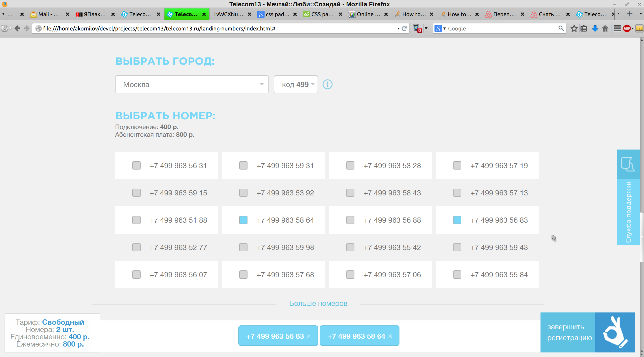644x357 pixels.
Task: Check the box for +7 499 963 52 77
Action: [x=136, y=247]
